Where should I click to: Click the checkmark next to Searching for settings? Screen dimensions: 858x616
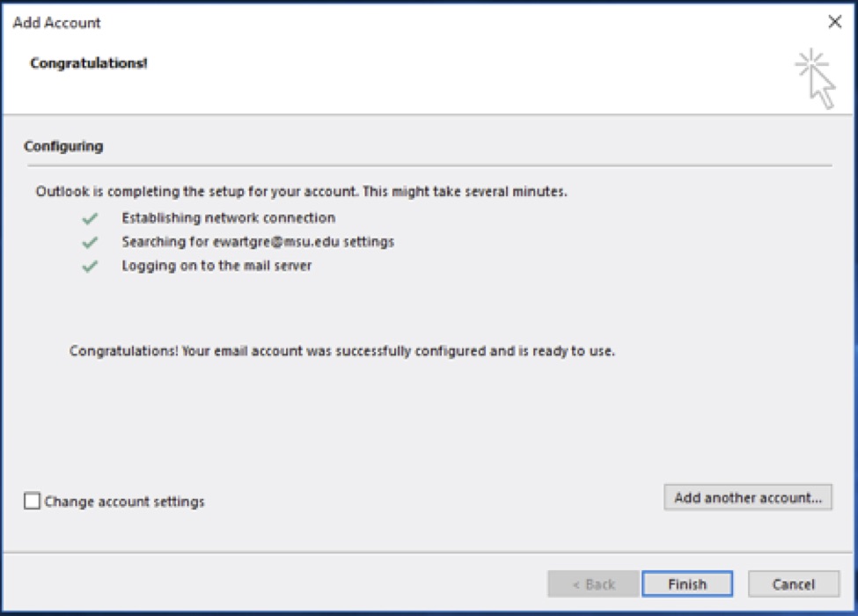[89, 242]
